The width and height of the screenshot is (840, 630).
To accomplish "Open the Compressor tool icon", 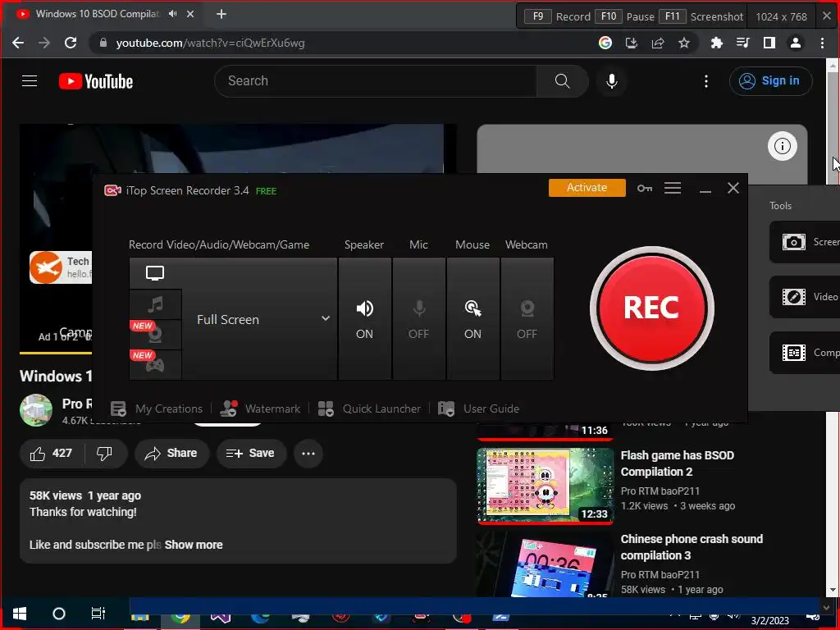I will 794,353.
